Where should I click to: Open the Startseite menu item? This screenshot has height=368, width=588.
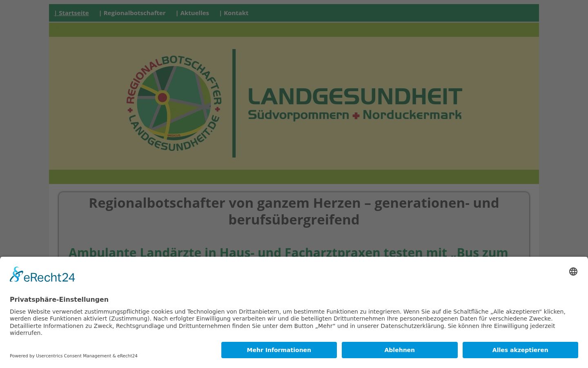pos(71,13)
